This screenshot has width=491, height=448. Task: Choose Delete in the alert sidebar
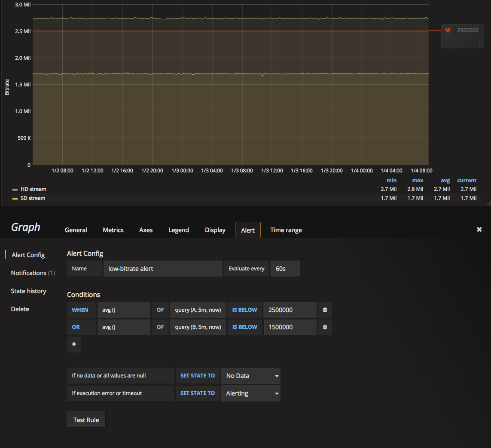20,309
